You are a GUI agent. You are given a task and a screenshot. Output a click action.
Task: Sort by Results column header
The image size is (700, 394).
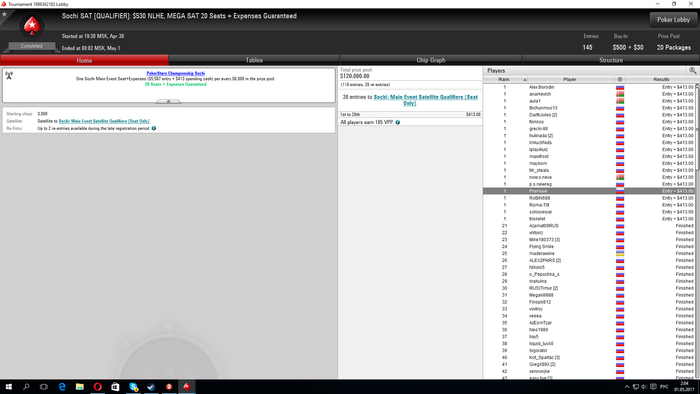(660, 79)
